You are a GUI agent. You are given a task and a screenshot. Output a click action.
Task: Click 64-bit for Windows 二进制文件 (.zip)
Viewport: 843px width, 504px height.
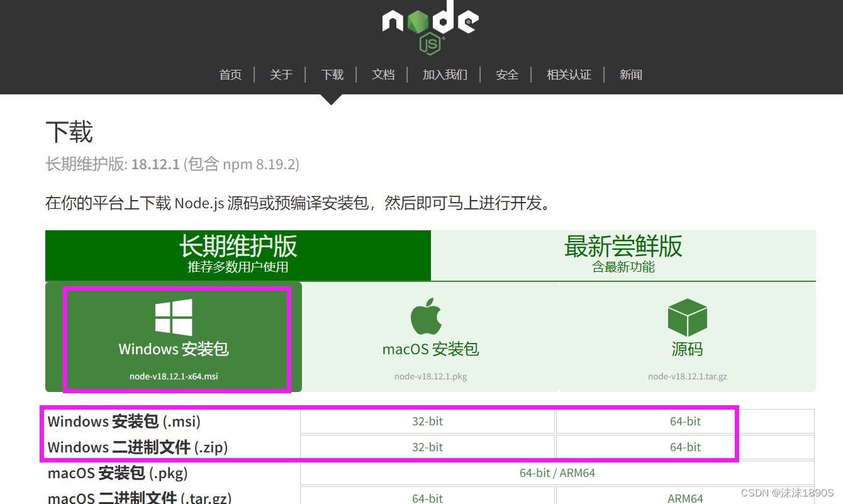coord(685,447)
